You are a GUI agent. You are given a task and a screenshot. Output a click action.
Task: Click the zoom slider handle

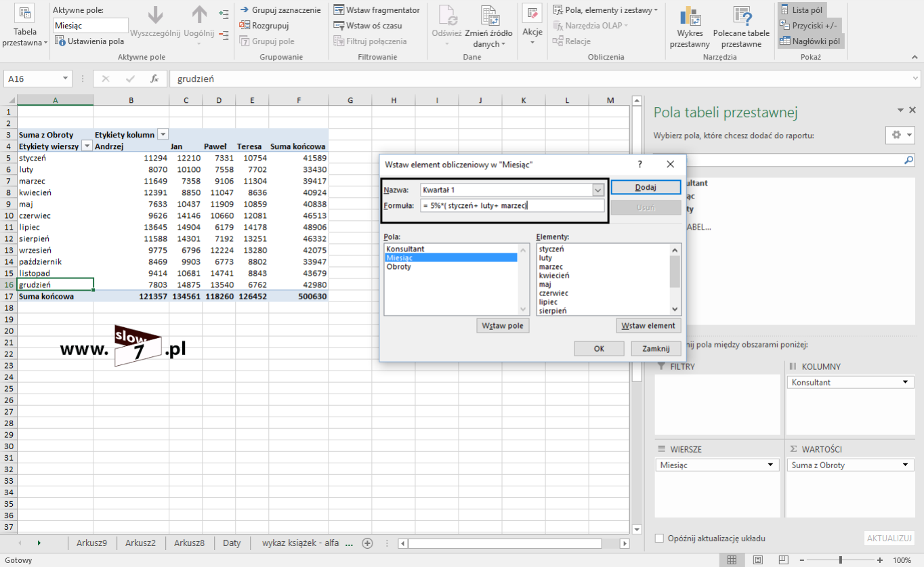pos(841,560)
